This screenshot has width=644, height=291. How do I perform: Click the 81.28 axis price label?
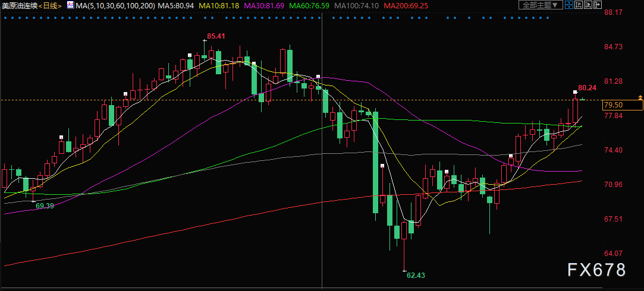[614, 81]
